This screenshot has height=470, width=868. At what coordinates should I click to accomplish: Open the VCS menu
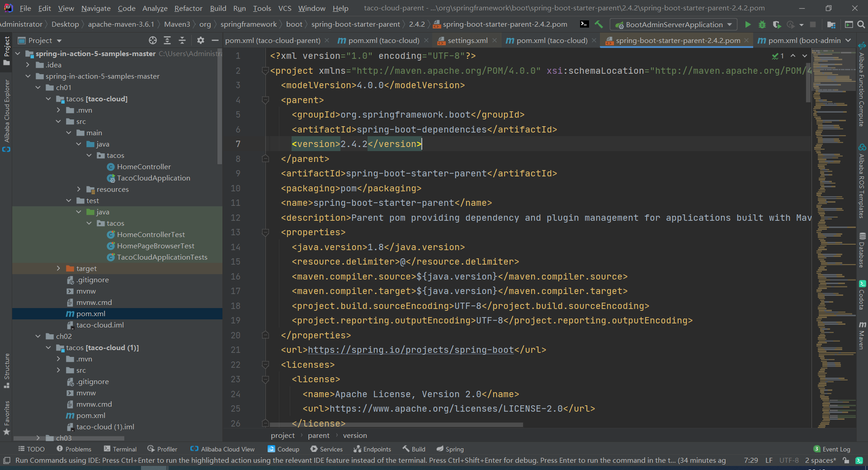coord(284,8)
